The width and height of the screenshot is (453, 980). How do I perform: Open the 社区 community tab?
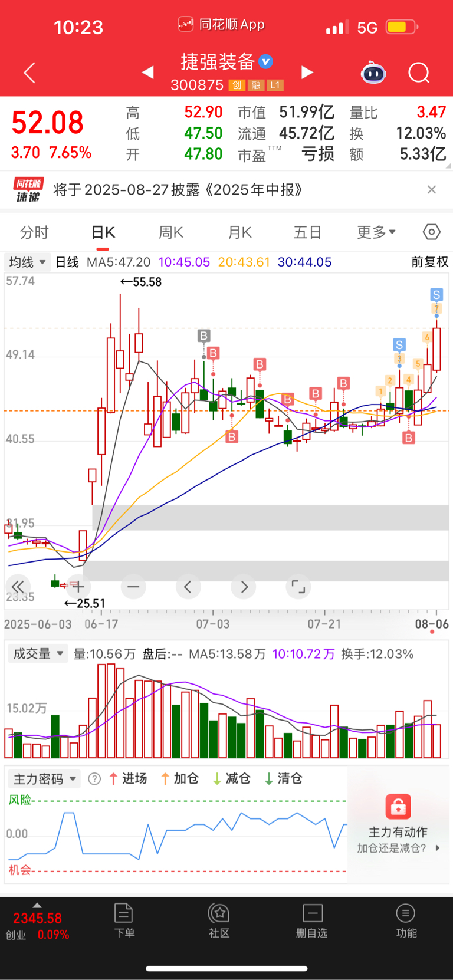[x=219, y=920]
